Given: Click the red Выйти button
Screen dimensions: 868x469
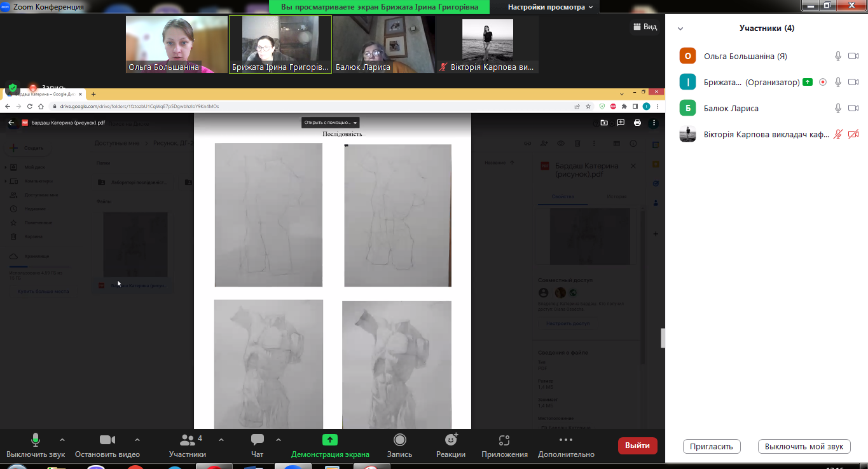Looking at the screenshot, I should point(637,445).
